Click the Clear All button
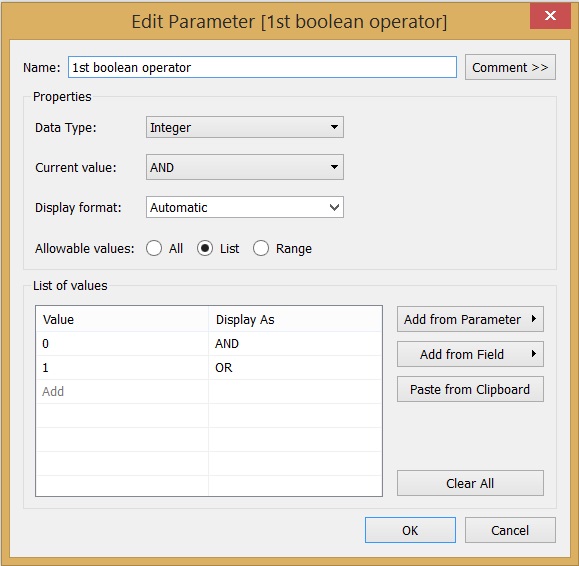This screenshot has height=566, width=579. coord(470,483)
